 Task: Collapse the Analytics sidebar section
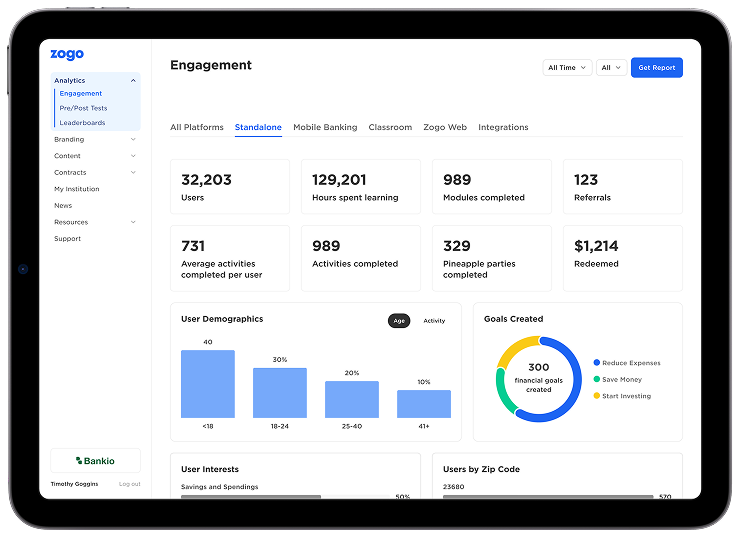[133, 80]
